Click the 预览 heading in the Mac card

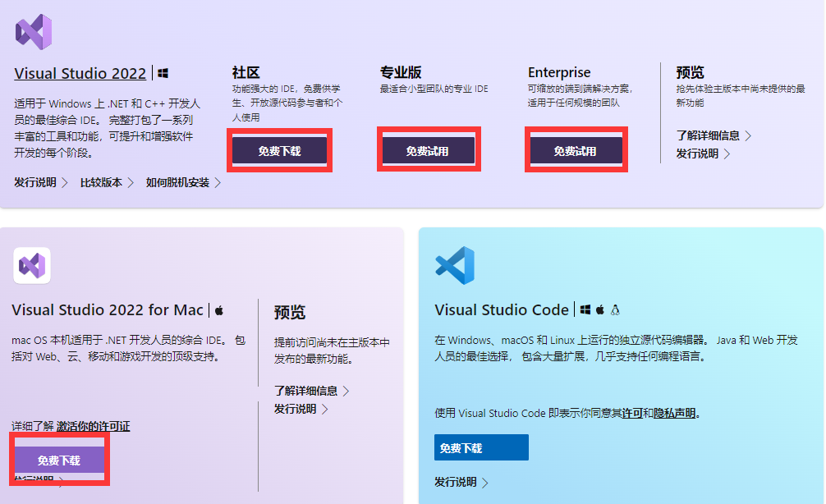click(x=290, y=312)
